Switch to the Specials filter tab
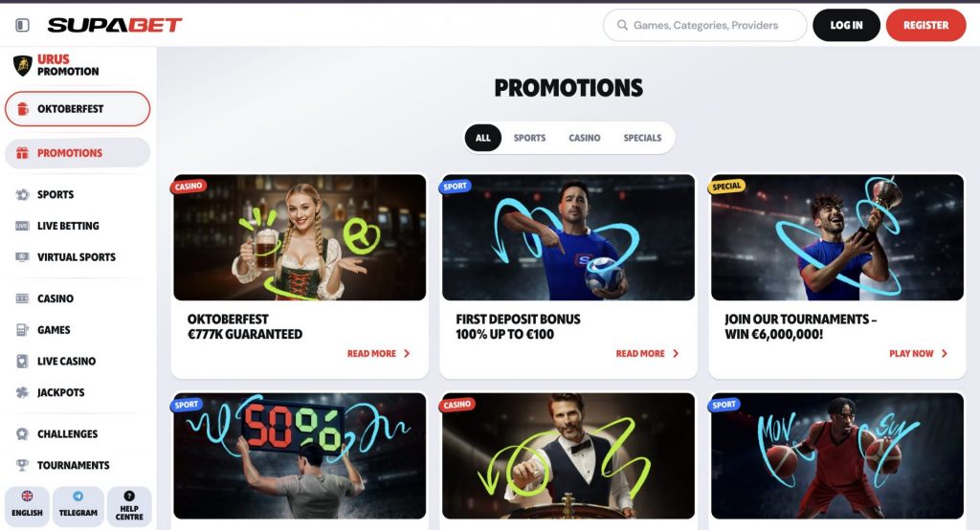 (642, 138)
